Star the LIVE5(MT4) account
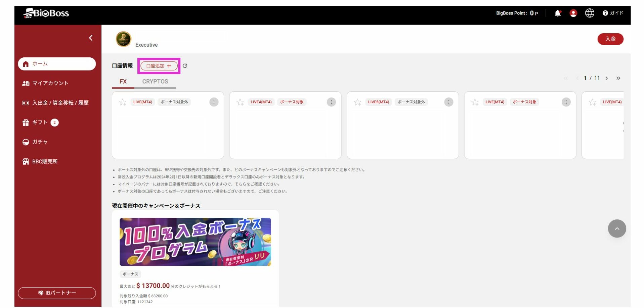The image size is (644, 308). 357,102
